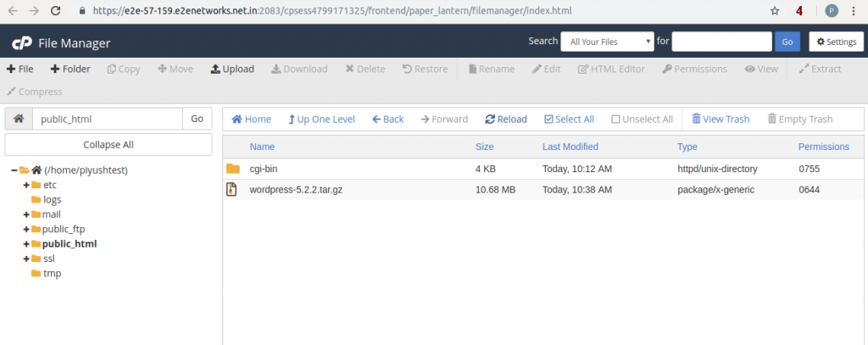Viewport: 868px width, 345px height.
Task: Select the tmp folder in tree
Action: pos(52,274)
